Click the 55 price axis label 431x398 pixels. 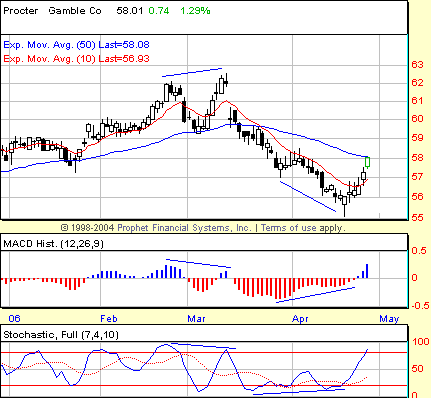[x=417, y=218]
